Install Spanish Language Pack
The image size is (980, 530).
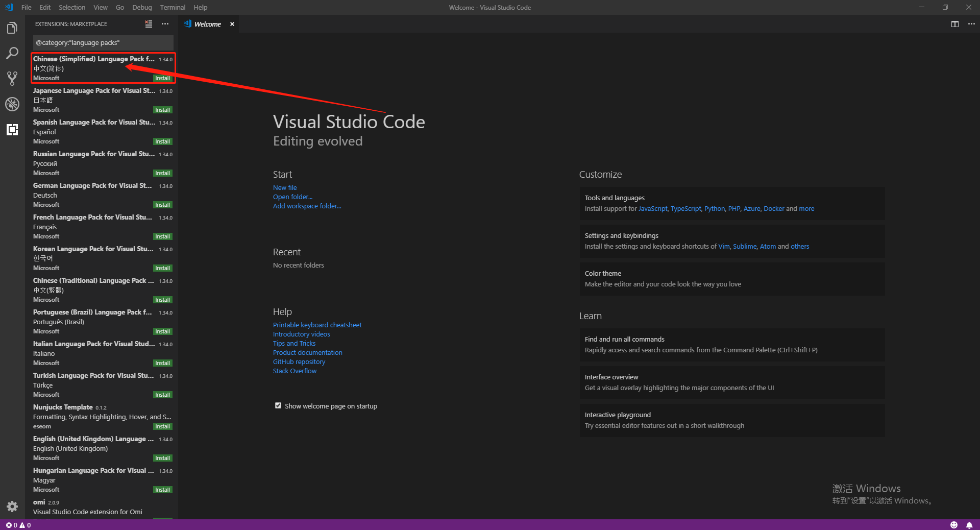click(163, 141)
